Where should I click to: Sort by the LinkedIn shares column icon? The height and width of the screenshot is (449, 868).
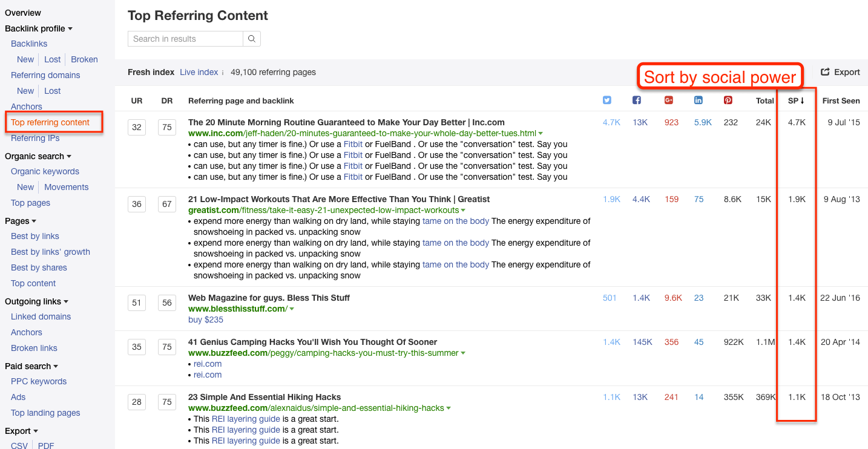(699, 100)
